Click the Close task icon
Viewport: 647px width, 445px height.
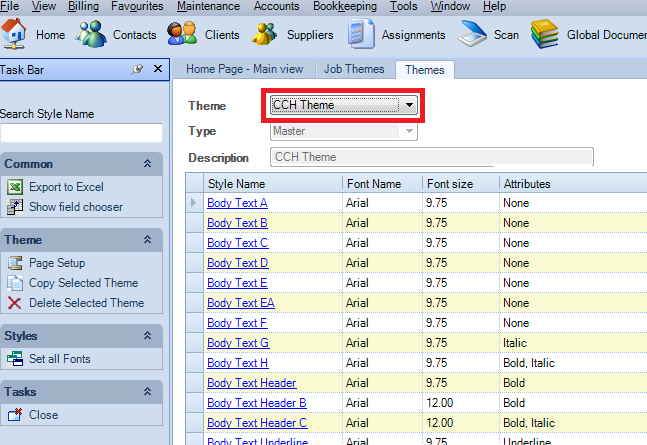pyautogui.click(x=15, y=414)
